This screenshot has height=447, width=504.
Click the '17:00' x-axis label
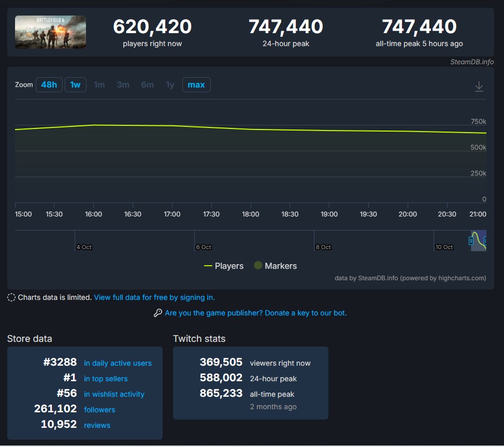(x=172, y=214)
